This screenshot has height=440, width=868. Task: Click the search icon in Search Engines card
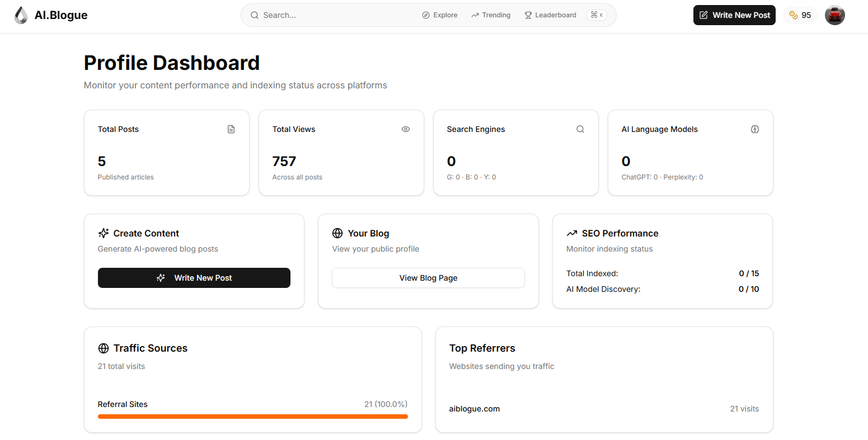click(x=580, y=129)
